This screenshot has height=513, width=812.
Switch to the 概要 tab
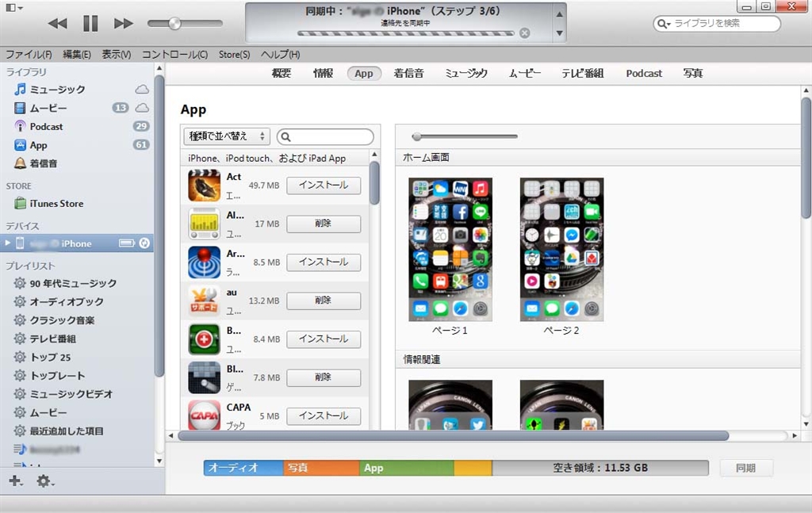coord(282,74)
